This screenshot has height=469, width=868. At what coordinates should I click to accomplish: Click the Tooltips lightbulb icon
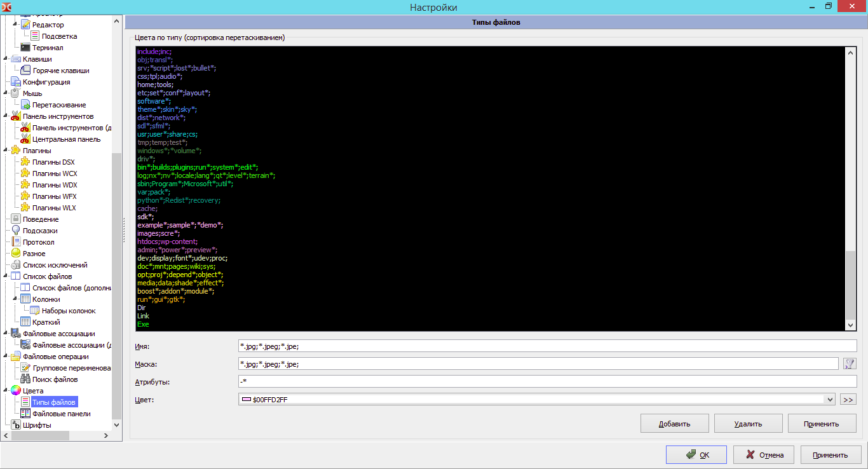click(x=16, y=231)
